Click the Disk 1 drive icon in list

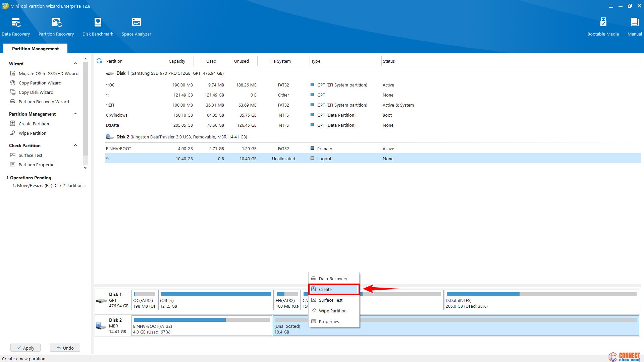[x=110, y=73]
